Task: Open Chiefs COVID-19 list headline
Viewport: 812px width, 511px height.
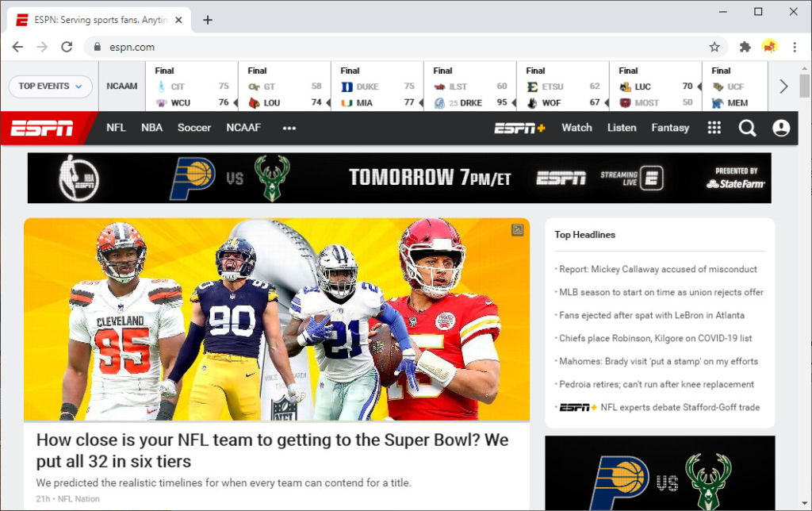Action: point(655,339)
